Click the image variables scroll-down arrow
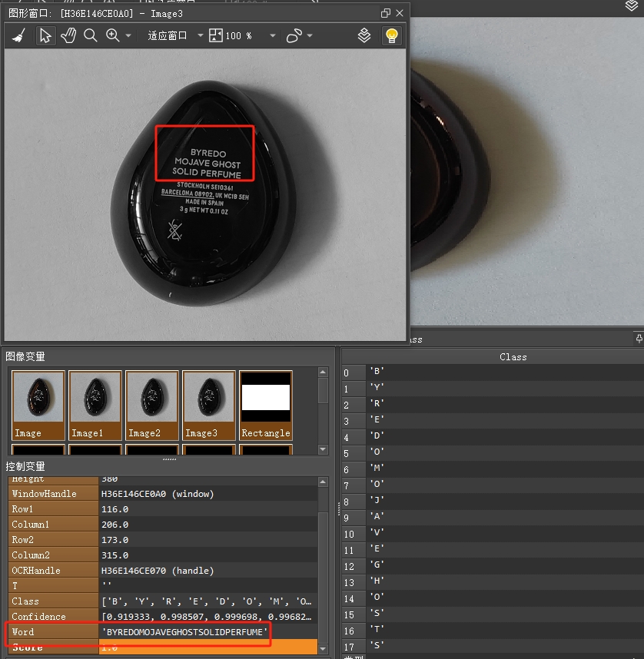This screenshot has width=644, height=659. click(323, 449)
